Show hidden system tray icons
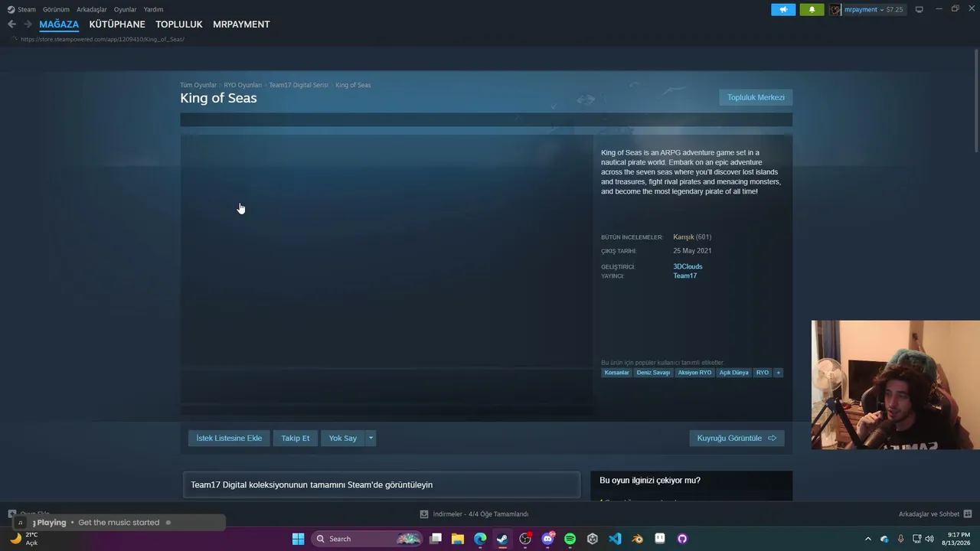 pos(867,539)
